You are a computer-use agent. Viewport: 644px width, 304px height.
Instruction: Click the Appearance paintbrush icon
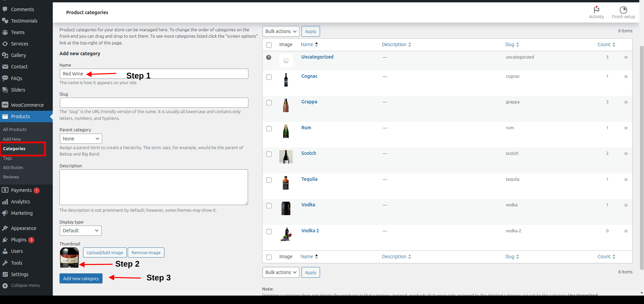click(5, 228)
